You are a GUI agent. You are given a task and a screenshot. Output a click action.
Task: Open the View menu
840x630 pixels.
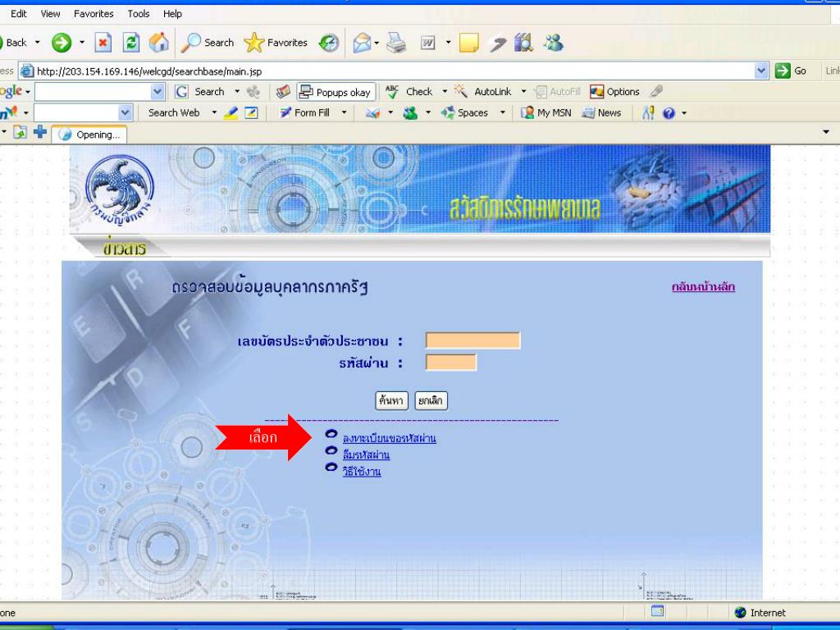50,14
